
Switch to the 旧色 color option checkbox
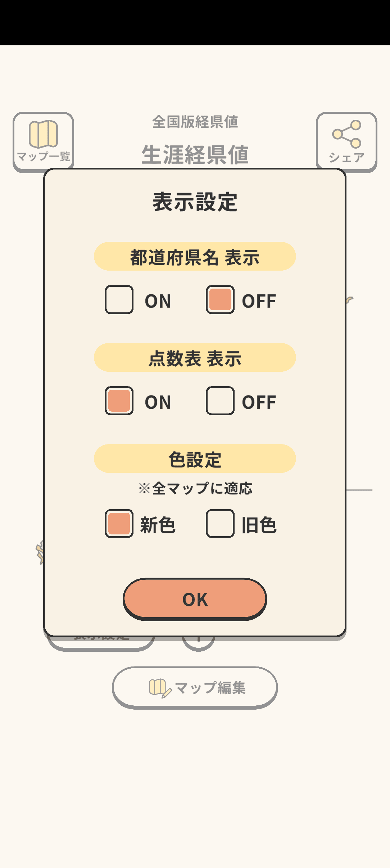tap(220, 524)
